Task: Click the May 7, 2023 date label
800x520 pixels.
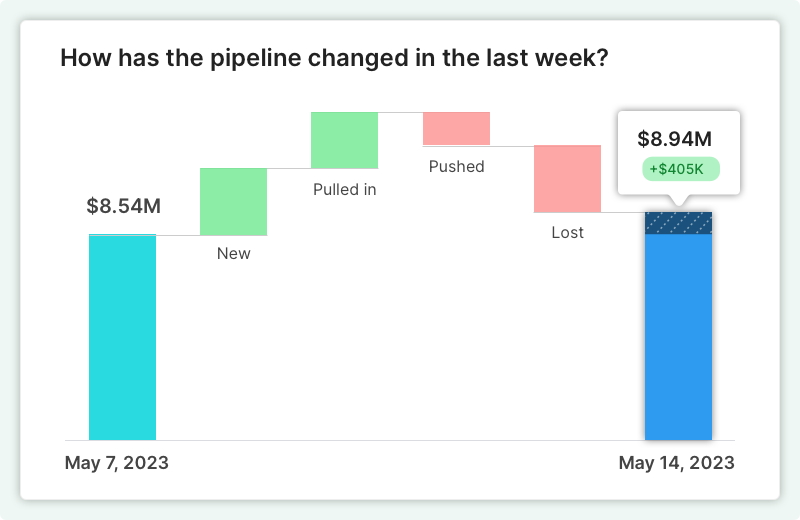Action: pos(117,463)
